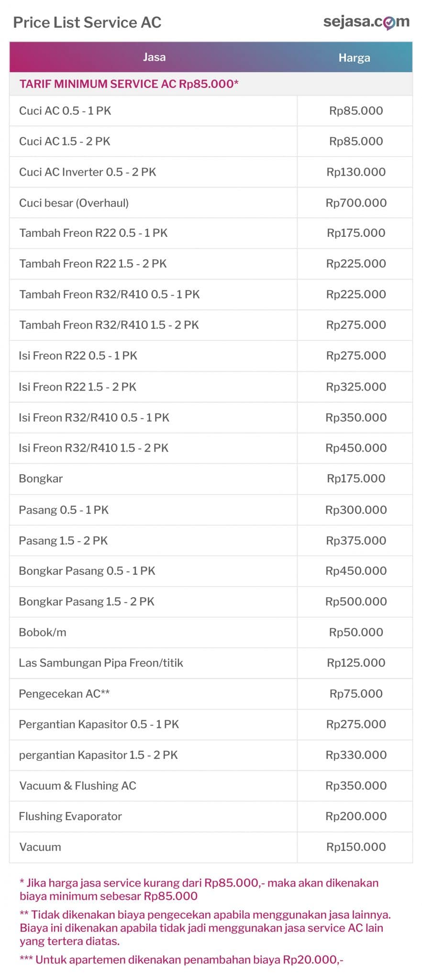Image resolution: width=422 pixels, height=980 pixels.
Task: Click the apartment surcharge footnote
Action: (x=181, y=959)
